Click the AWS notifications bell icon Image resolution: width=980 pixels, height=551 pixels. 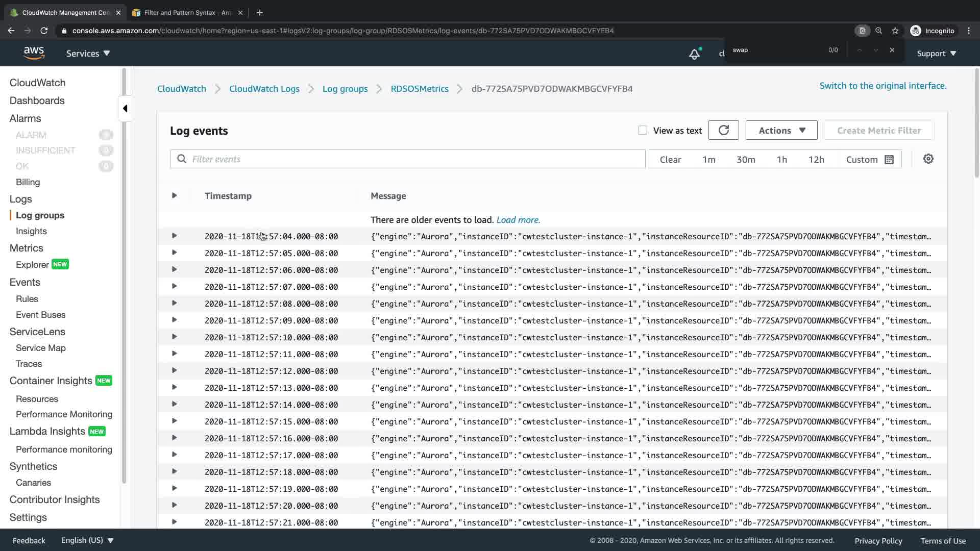point(694,54)
